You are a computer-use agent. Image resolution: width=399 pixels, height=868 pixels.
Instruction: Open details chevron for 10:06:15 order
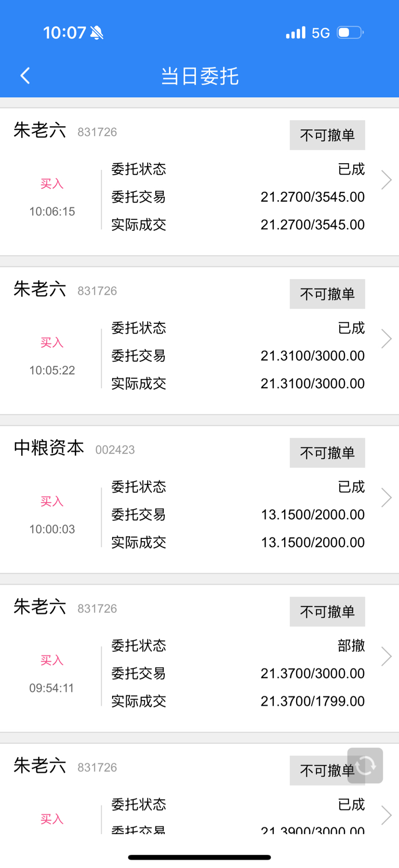pyautogui.click(x=386, y=180)
